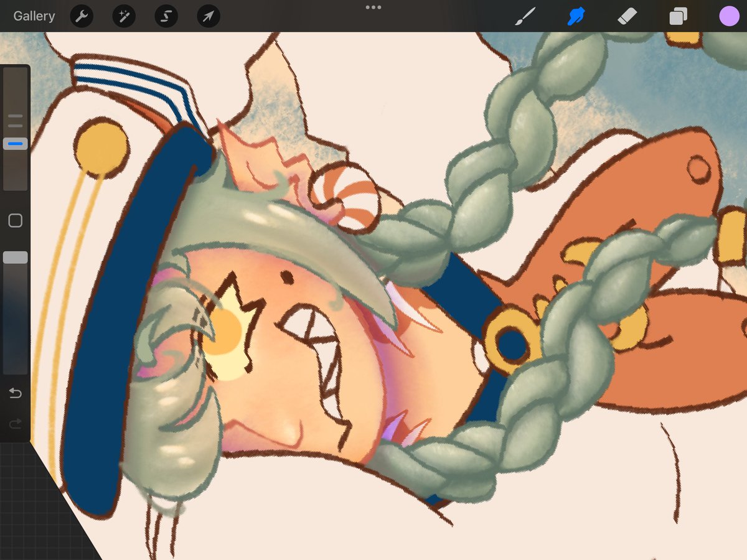
Task: Open the Actions wrench menu
Action: coord(82,16)
